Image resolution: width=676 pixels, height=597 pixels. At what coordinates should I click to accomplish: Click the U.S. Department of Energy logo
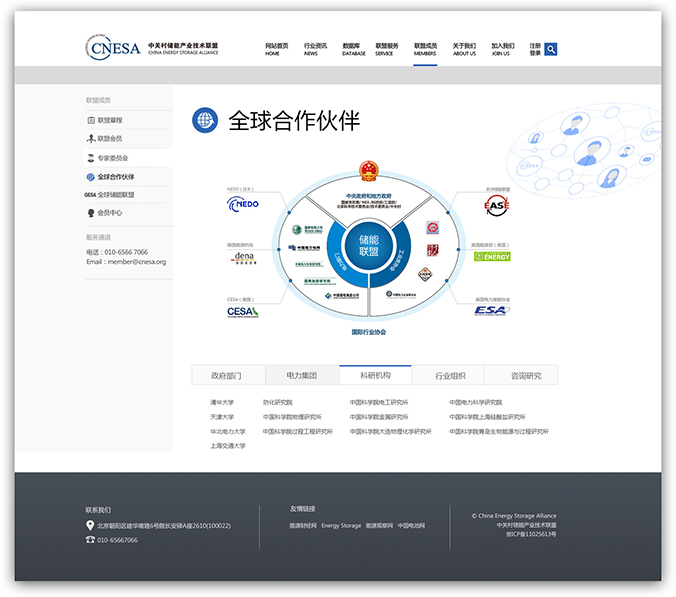(x=491, y=257)
